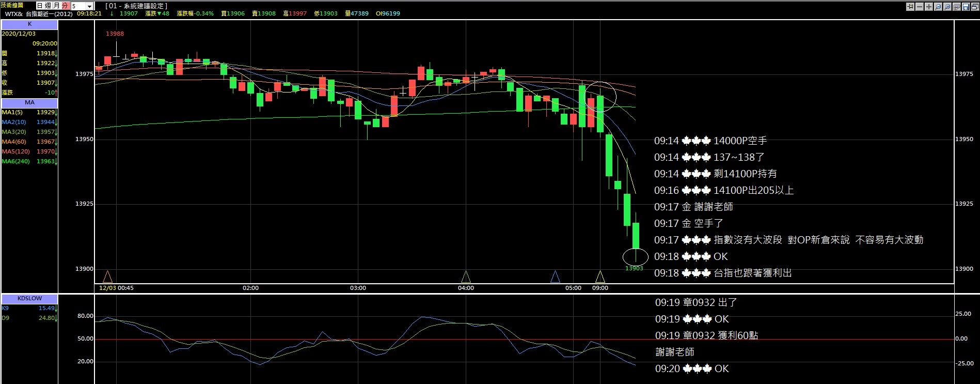The width and height of the screenshot is (980, 384).
Task: Click the MA5(120) indicator row
Action: (x=29, y=151)
